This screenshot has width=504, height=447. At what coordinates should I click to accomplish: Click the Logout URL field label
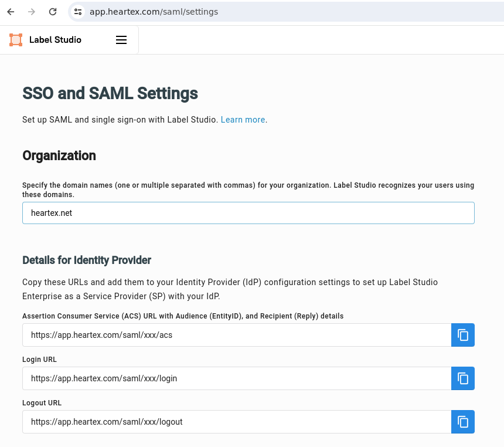tap(42, 403)
